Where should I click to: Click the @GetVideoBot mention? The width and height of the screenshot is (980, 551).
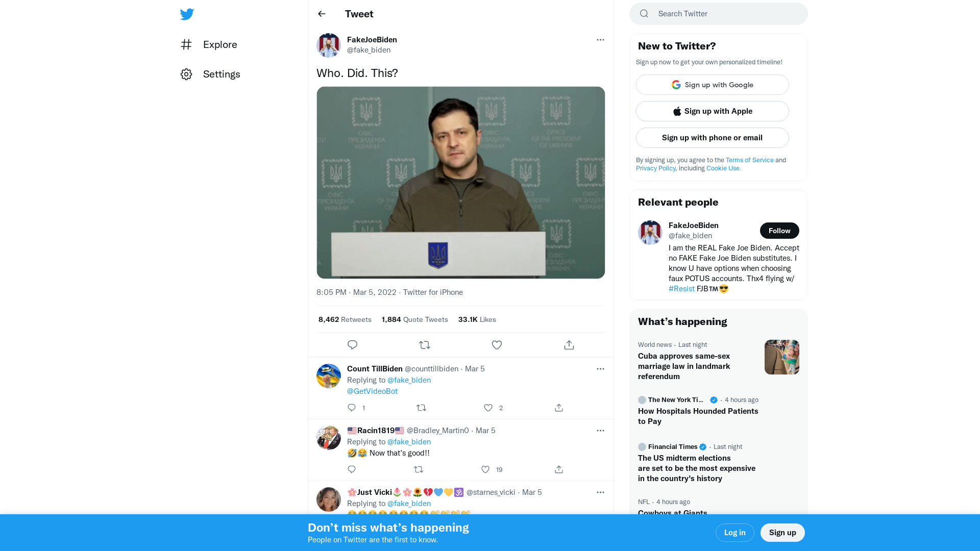point(372,391)
